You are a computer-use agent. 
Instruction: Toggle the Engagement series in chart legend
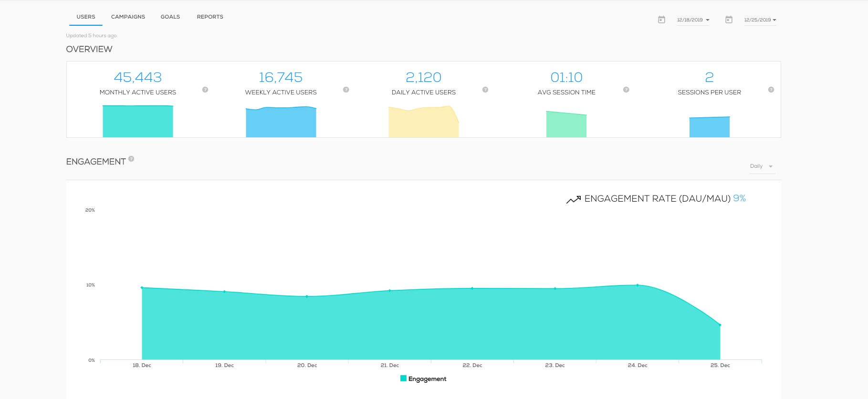tap(427, 379)
